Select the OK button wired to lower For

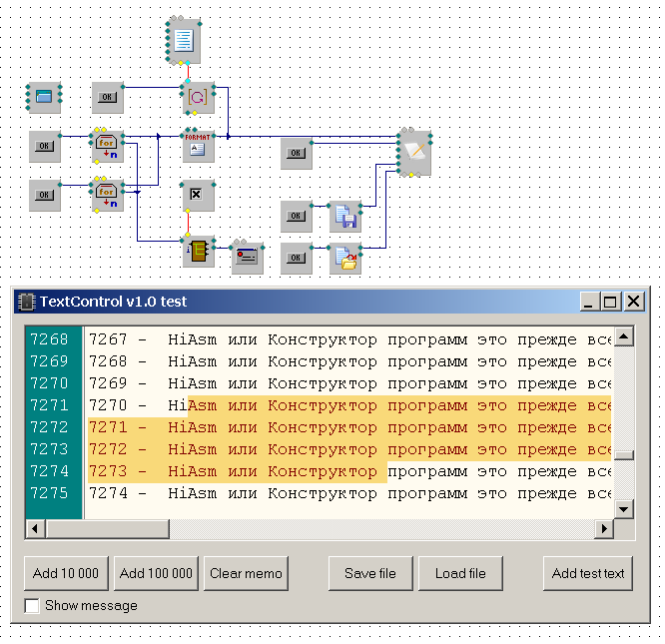point(45,195)
